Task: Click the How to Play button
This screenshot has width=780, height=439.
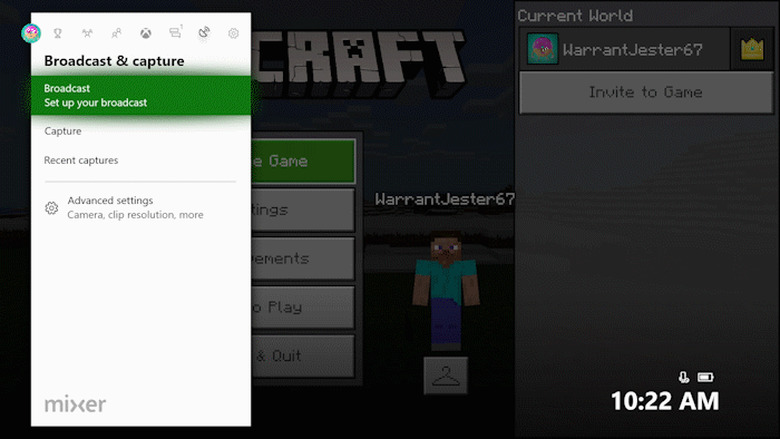Action: (x=303, y=307)
